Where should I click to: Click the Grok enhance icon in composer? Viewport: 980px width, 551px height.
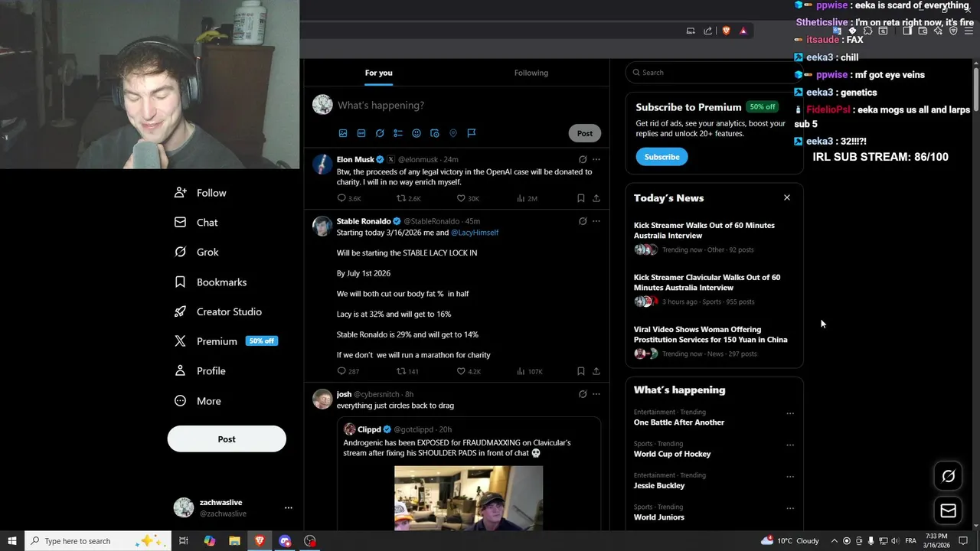pos(380,133)
